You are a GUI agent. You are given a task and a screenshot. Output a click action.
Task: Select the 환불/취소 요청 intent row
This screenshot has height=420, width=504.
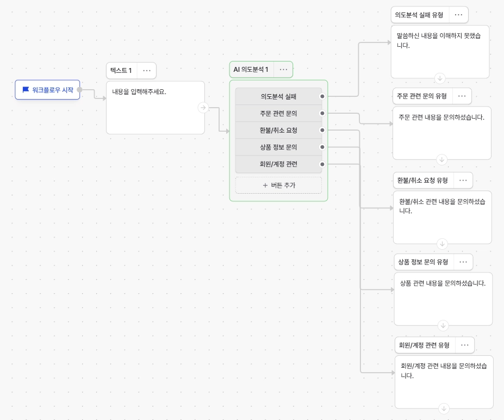pyautogui.click(x=278, y=130)
